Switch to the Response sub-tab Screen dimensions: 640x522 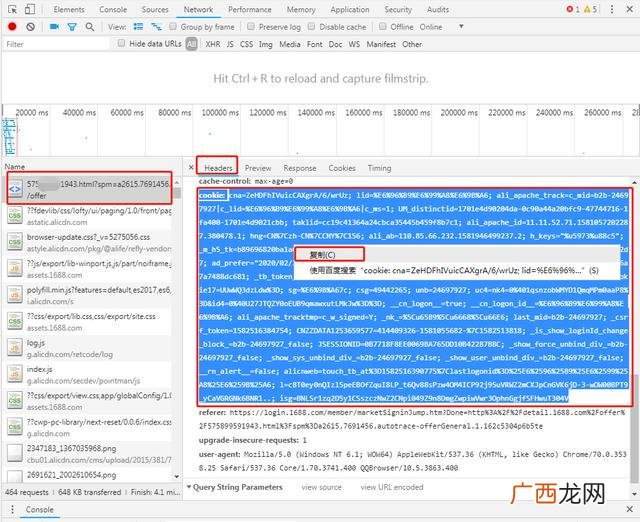coord(300,168)
